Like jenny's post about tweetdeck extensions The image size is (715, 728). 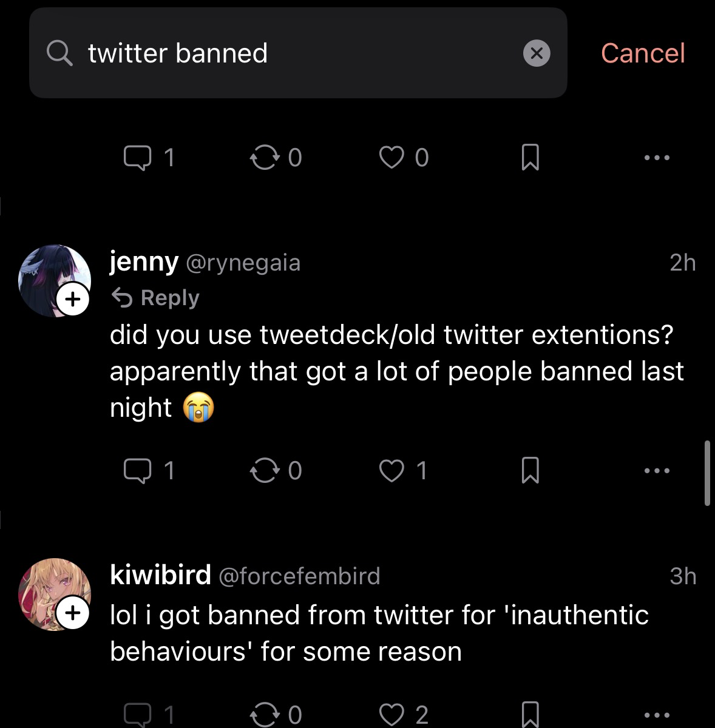click(x=391, y=471)
